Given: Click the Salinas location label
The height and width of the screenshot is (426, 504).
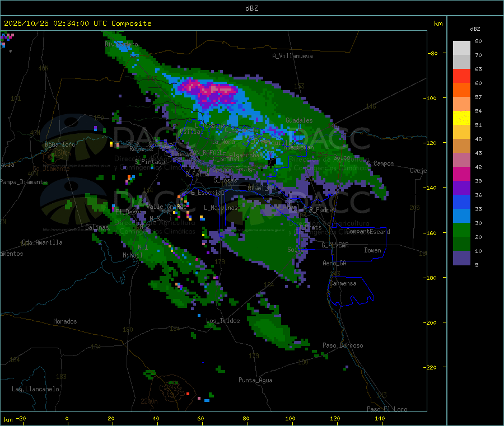Looking at the screenshot, I should click(x=97, y=227).
